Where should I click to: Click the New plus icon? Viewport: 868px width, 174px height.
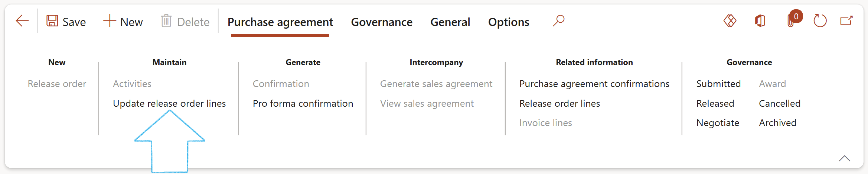[110, 21]
